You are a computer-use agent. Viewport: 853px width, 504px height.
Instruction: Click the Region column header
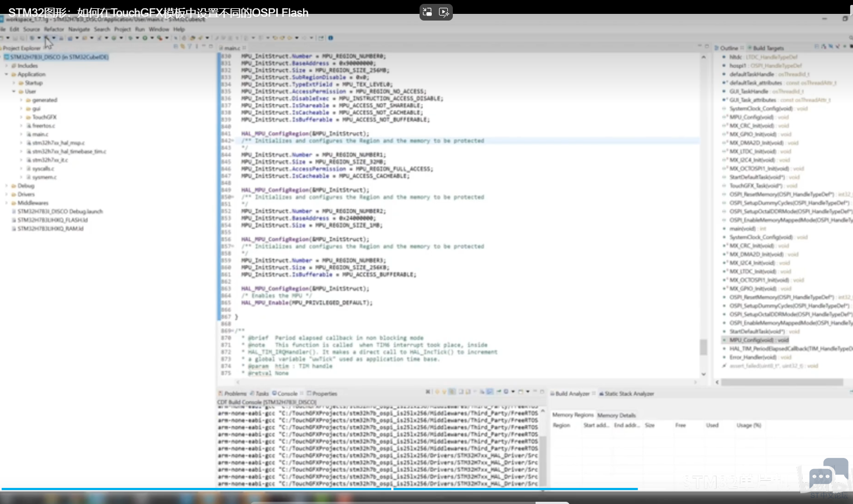(561, 425)
